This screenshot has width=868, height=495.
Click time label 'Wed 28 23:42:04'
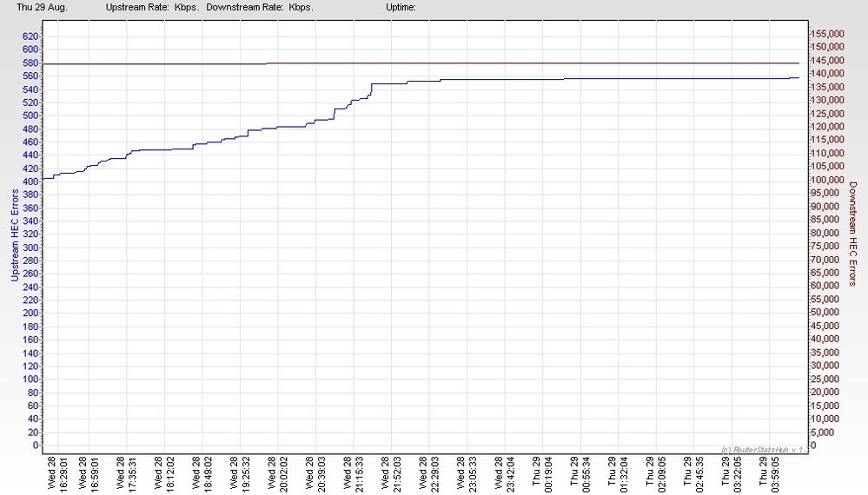click(x=505, y=473)
